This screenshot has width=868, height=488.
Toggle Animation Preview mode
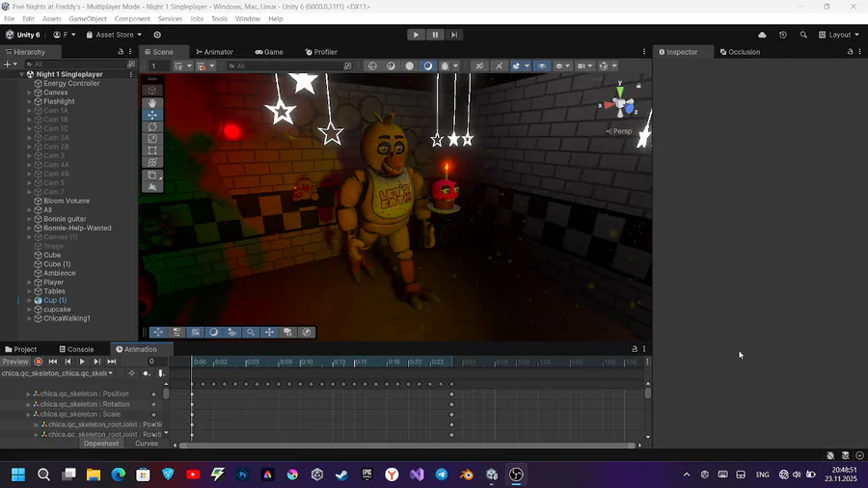tap(14, 362)
